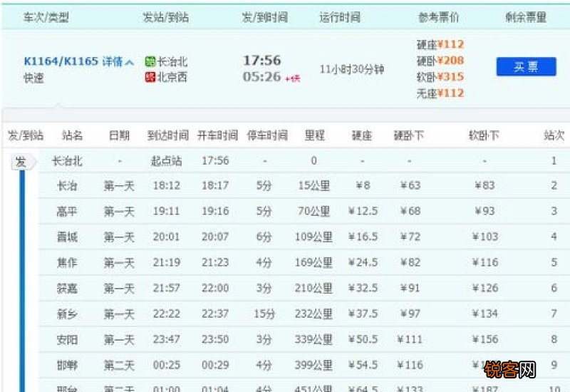Image resolution: width=570 pixels, height=392 pixels.
Task: Click the ¥111 hard sleeper price for 安阳
Action: (x=410, y=339)
